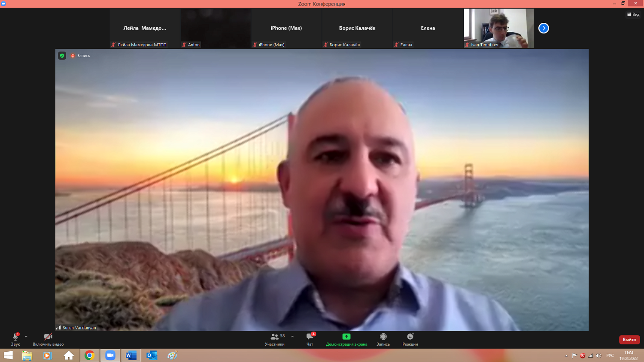Toggle recording with the Запись button
Image resolution: width=644 pixels, height=362 pixels.
pos(383,339)
